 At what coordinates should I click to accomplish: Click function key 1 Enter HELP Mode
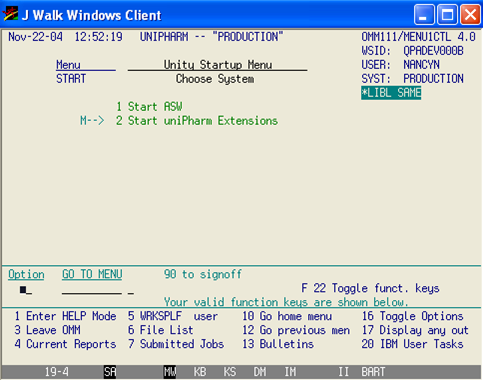[65, 316]
